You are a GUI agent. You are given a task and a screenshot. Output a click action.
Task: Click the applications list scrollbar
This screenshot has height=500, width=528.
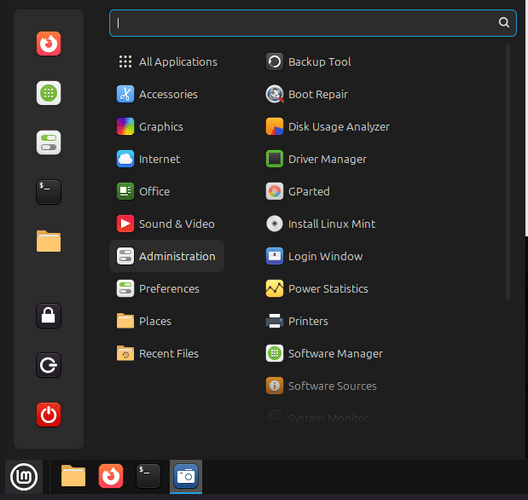pyautogui.click(x=508, y=172)
